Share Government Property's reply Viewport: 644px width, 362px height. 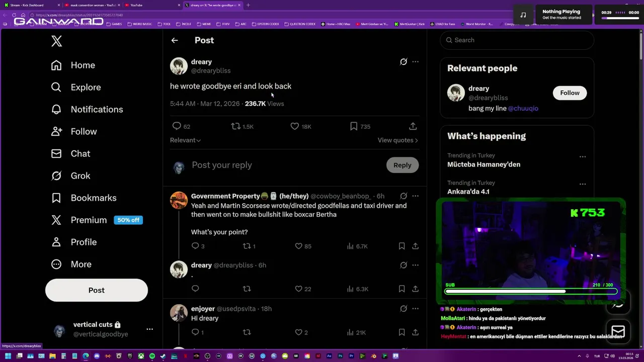pyautogui.click(x=415, y=246)
